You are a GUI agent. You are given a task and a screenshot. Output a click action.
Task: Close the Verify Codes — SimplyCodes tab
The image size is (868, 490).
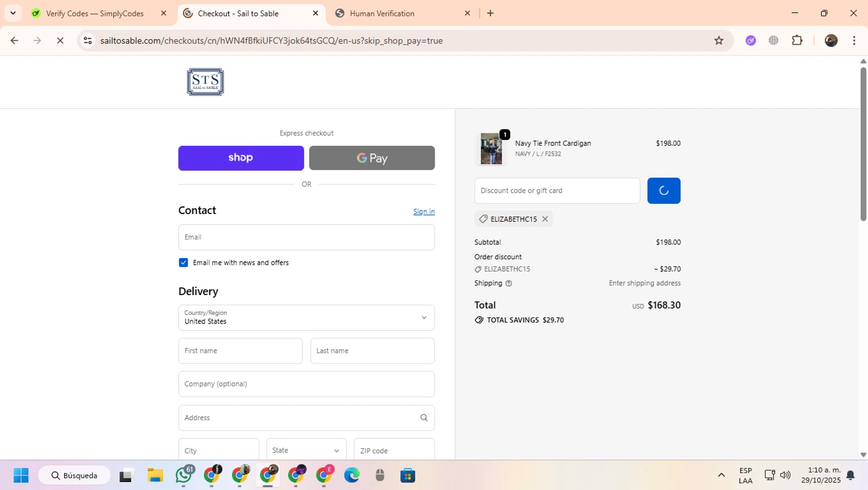pos(164,13)
